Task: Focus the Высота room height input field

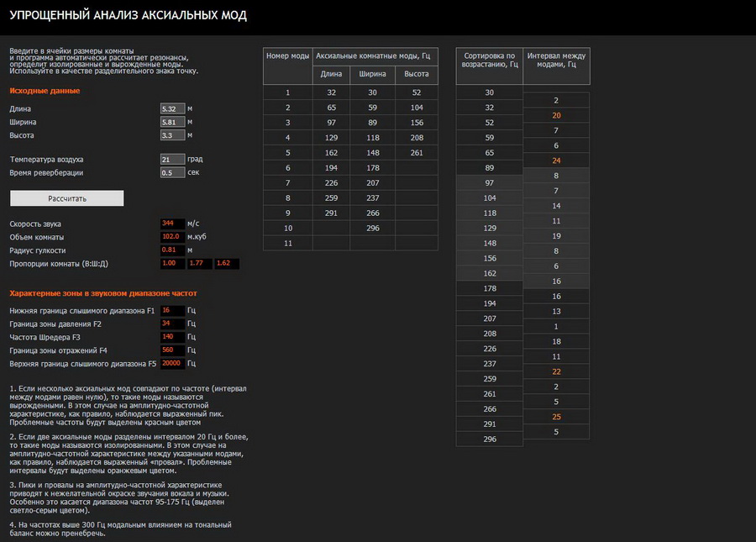Action: point(172,134)
